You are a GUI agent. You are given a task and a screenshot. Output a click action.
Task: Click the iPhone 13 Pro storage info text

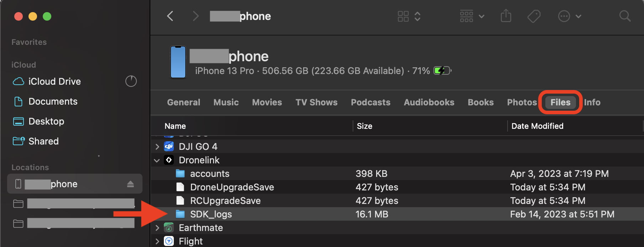point(312,71)
